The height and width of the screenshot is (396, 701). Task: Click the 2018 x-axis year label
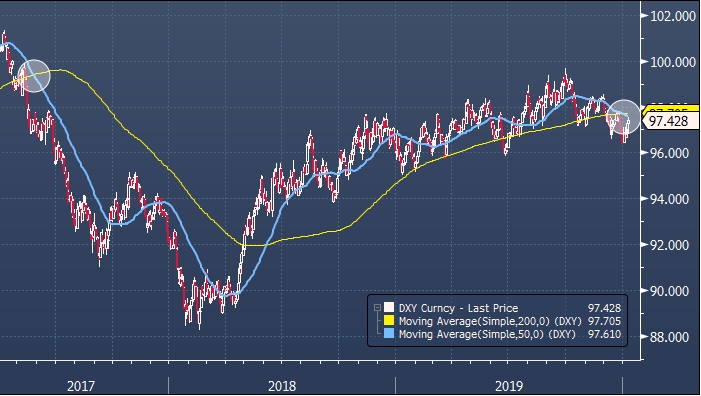tap(282, 386)
